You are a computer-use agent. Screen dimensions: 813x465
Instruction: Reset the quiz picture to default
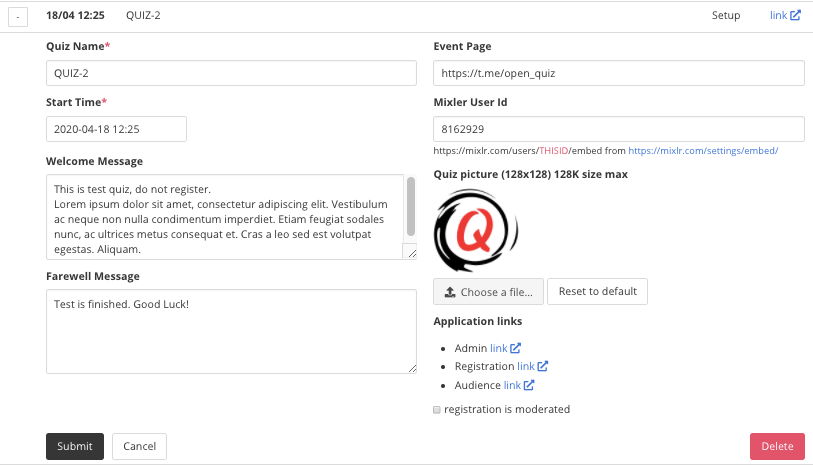coord(597,291)
